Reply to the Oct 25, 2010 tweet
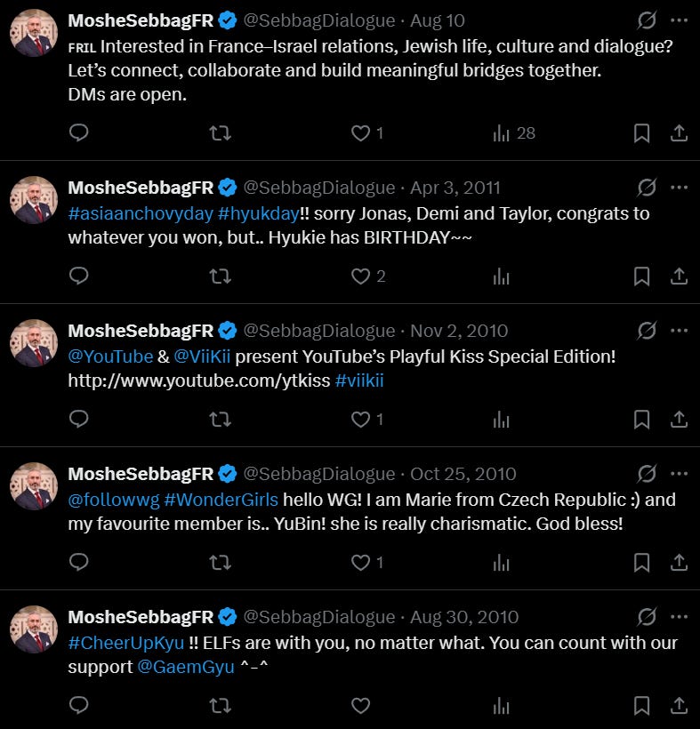Screen dimensions: 700x729 click(x=78, y=562)
